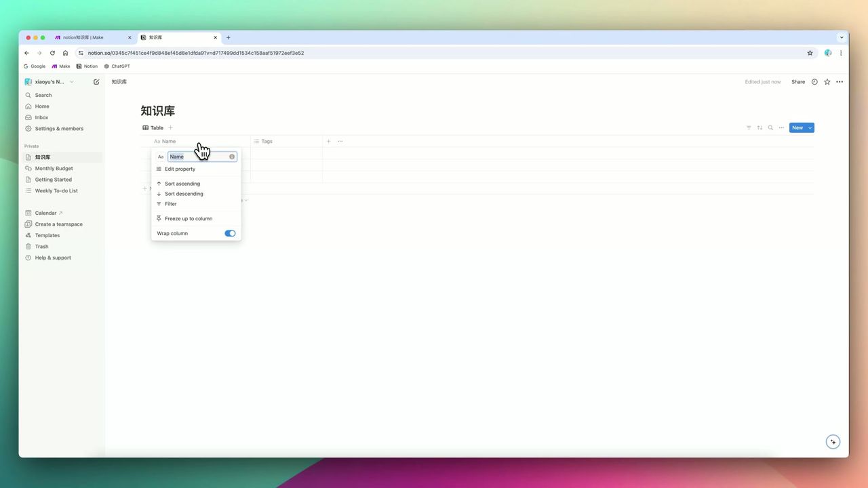
Task: Click the new page compose icon
Action: [96, 81]
